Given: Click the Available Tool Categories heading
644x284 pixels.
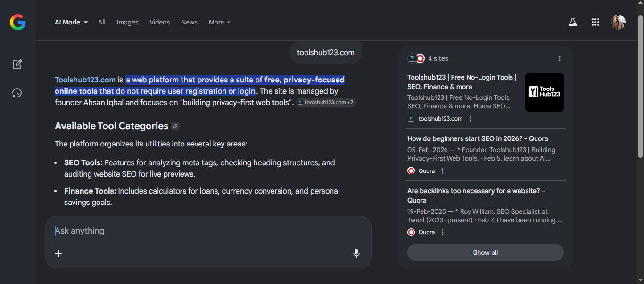Looking at the screenshot, I should pos(111,126).
